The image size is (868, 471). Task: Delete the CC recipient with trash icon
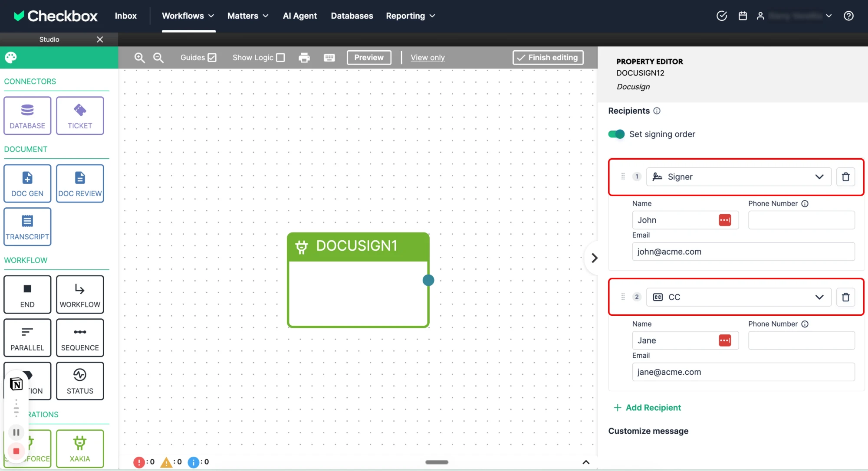(x=845, y=297)
